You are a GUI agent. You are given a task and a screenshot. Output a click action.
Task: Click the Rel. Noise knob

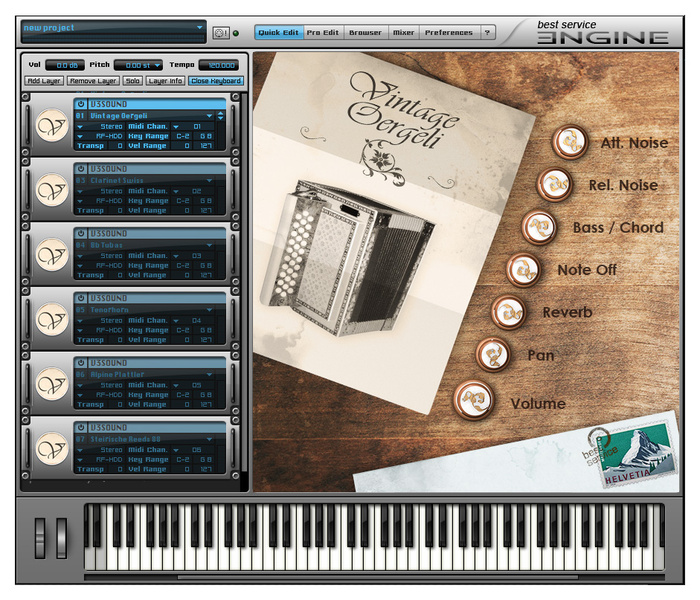[x=555, y=184]
